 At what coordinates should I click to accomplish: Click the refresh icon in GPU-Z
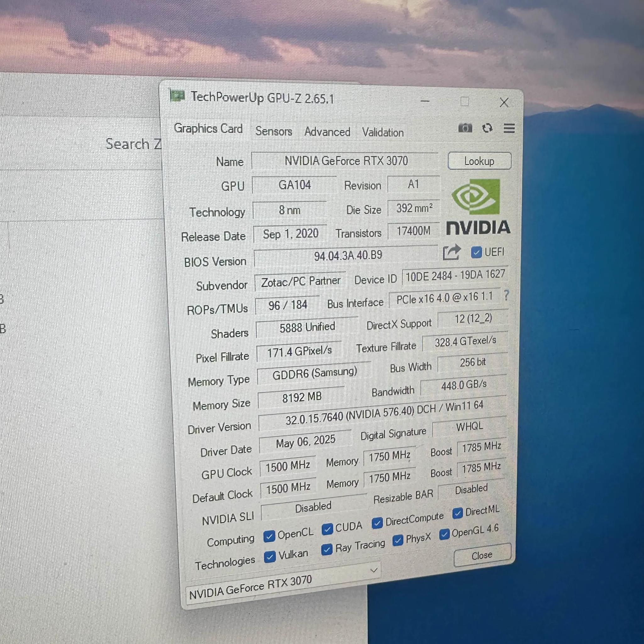click(x=487, y=128)
